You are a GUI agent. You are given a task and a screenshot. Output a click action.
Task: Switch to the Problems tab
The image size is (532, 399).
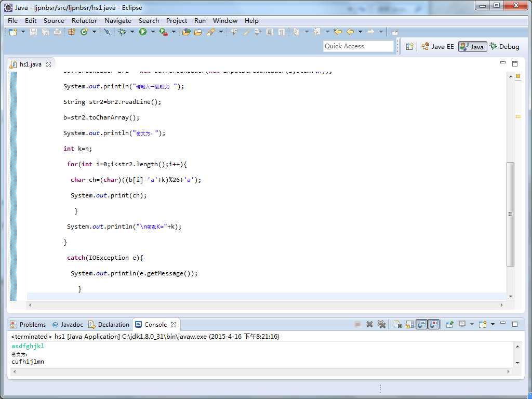point(28,325)
